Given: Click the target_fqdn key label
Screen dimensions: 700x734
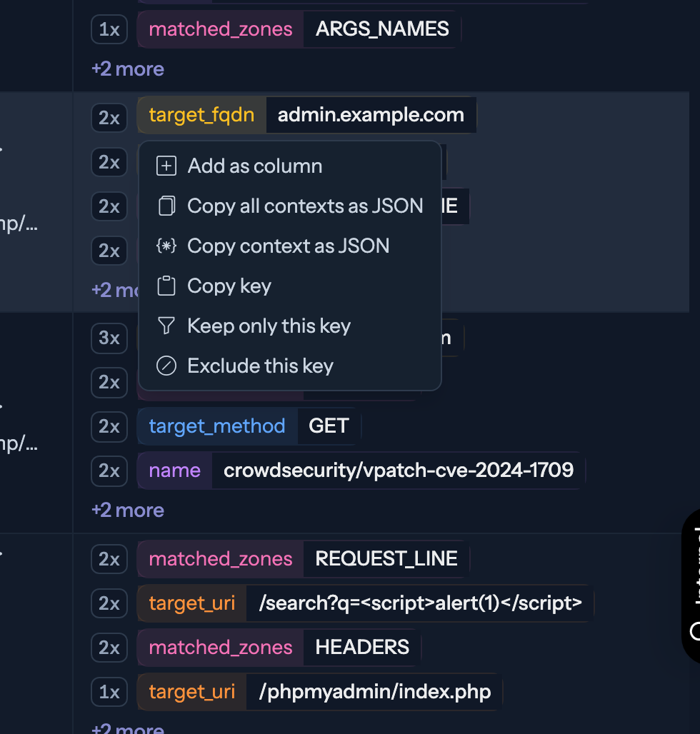Looking at the screenshot, I should tap(202, 115).
